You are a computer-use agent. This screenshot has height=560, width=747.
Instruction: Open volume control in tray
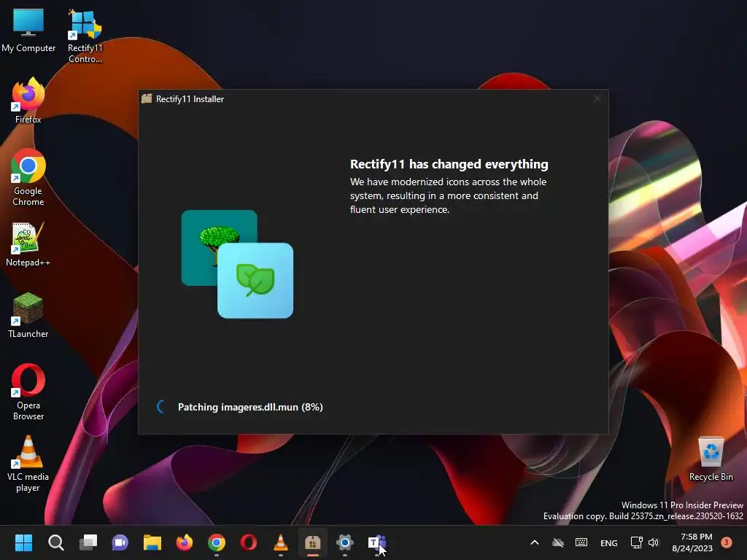654,542
